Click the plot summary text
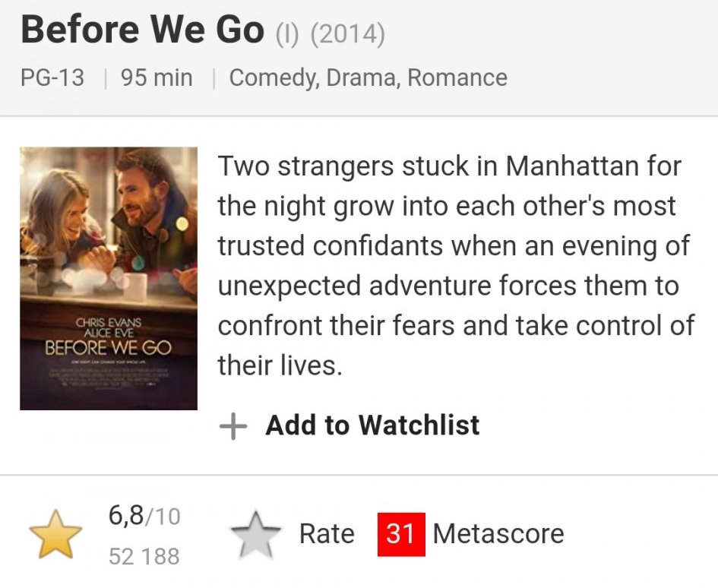 (456, 266)
